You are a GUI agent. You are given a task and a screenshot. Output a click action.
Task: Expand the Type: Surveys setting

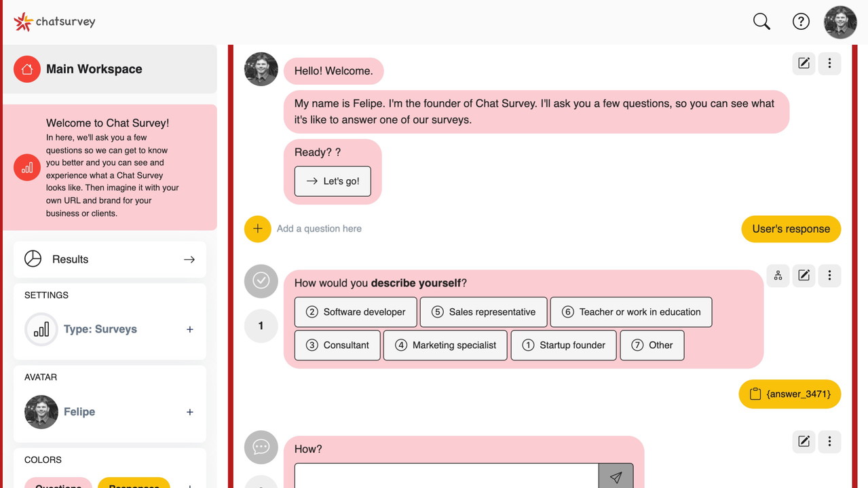[189, 329]
